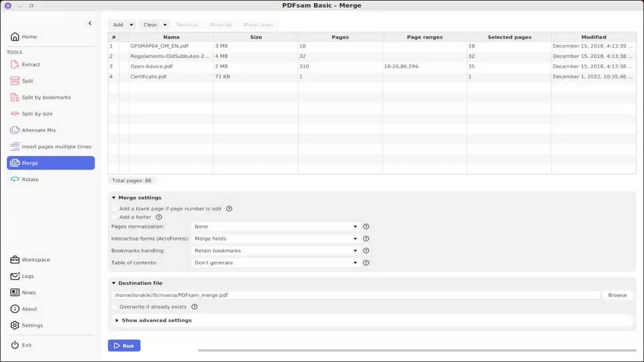
Task: Sort table by the Size column header
Action: point(256,37)
